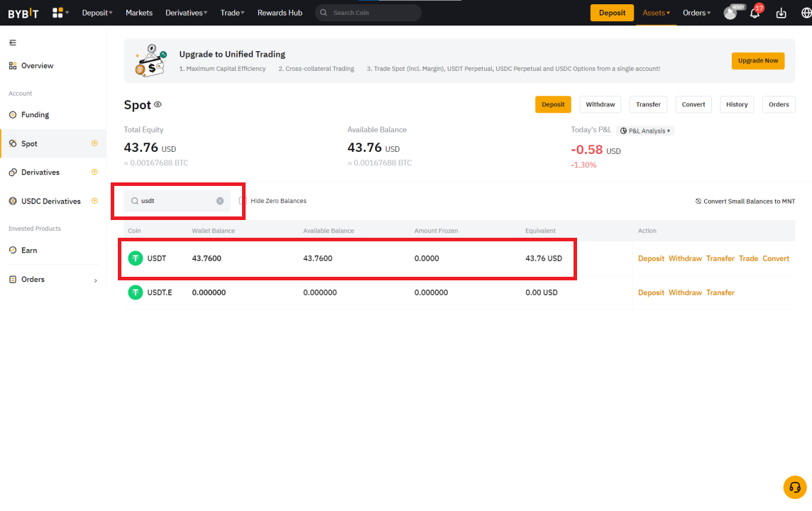This screenshot has width=812, height=511.
Task: Click plus icon next to Derivatives
Action: pyautogui.click(x=94, y=172)
